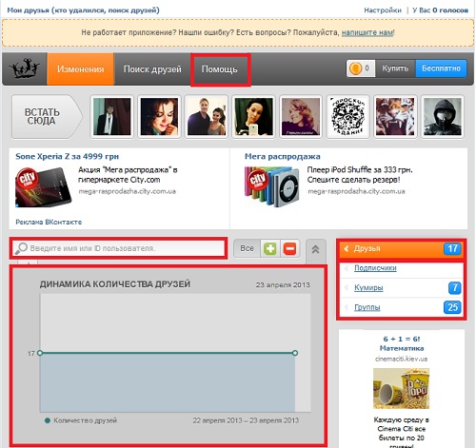
Task: Select the green plus added-friends filter
Action: pos(269,248)
